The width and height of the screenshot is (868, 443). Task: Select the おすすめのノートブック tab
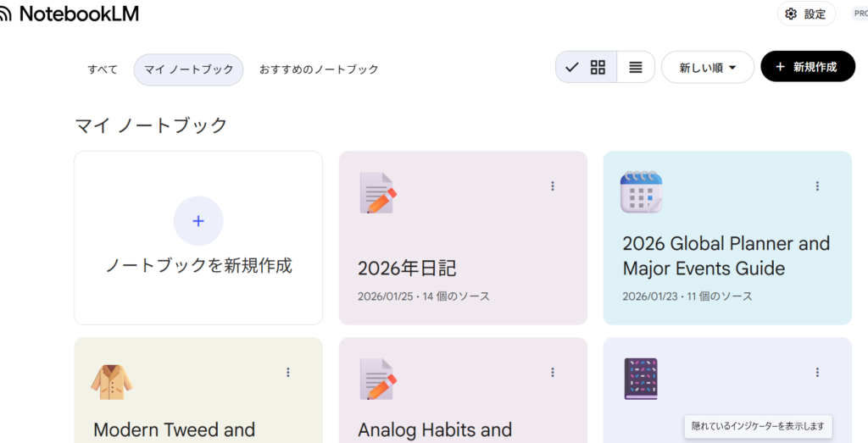(319, 69)
